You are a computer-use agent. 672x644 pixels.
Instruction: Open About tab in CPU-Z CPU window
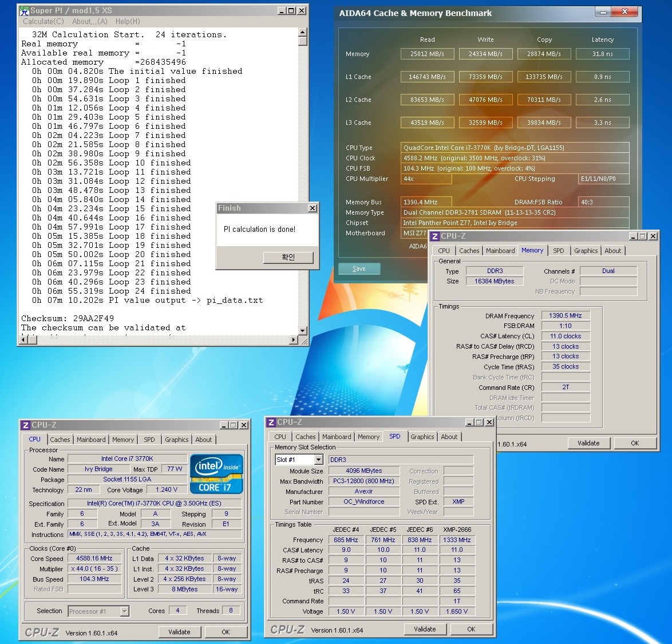204,440
